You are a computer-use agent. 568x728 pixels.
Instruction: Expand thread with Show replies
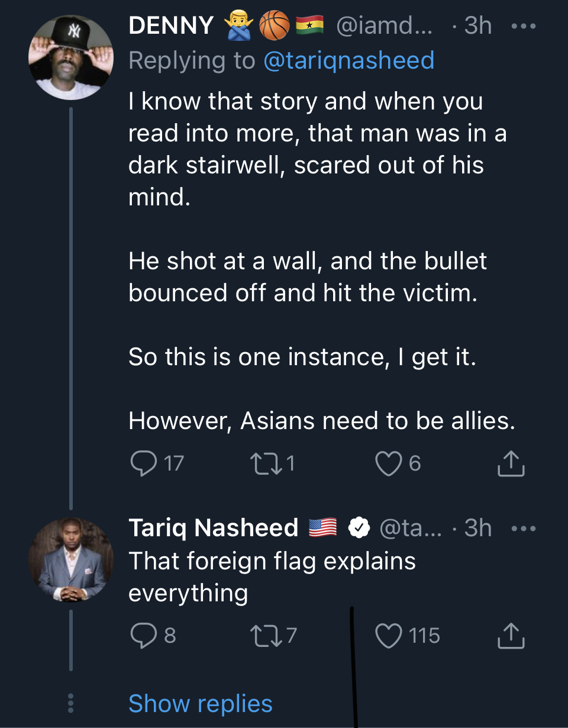click(200, 703)
